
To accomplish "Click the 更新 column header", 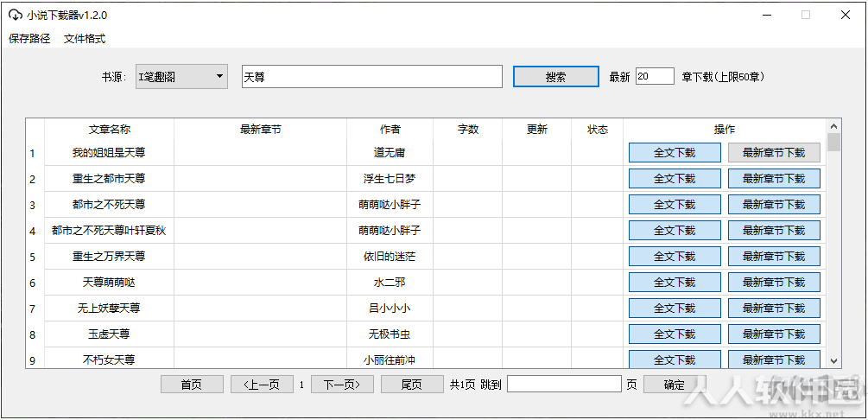I will [537, 129].
